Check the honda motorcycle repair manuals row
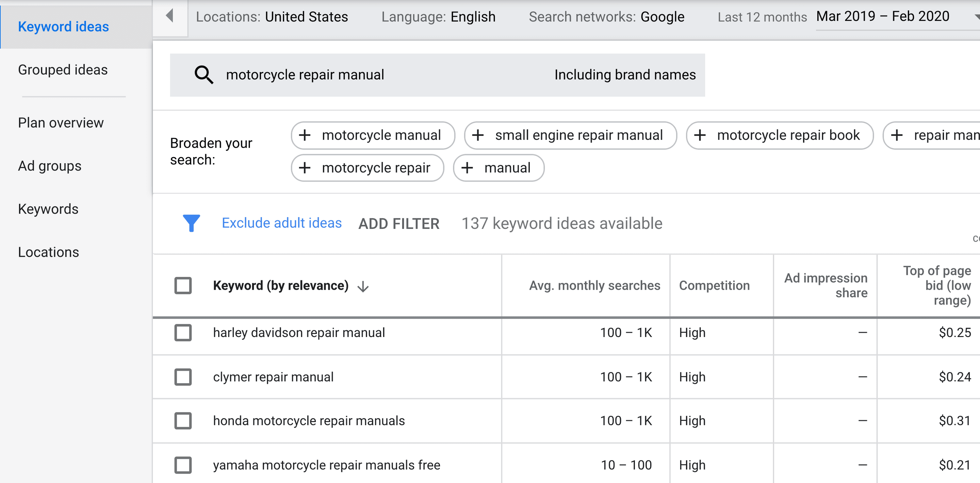 [x=183, y=421]
